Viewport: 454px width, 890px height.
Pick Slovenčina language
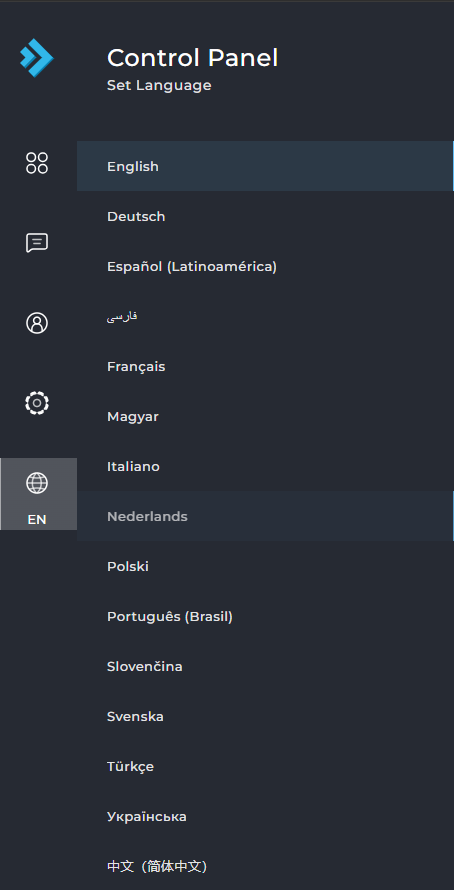265,666
